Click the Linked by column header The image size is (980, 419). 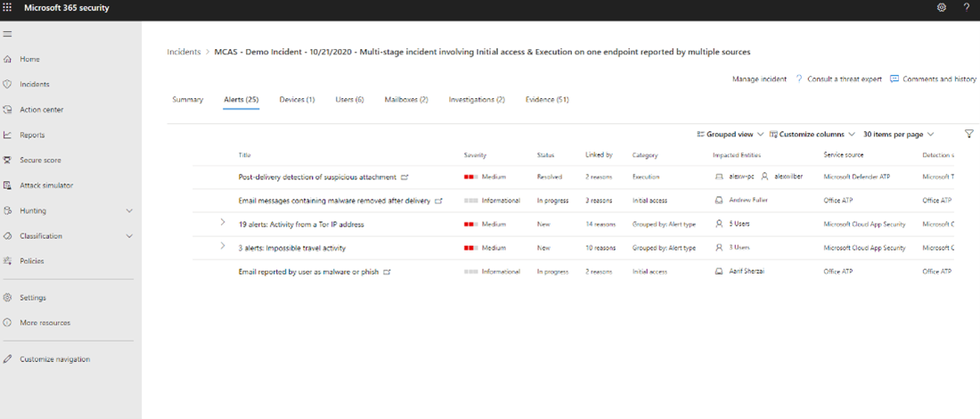[599, 155]
